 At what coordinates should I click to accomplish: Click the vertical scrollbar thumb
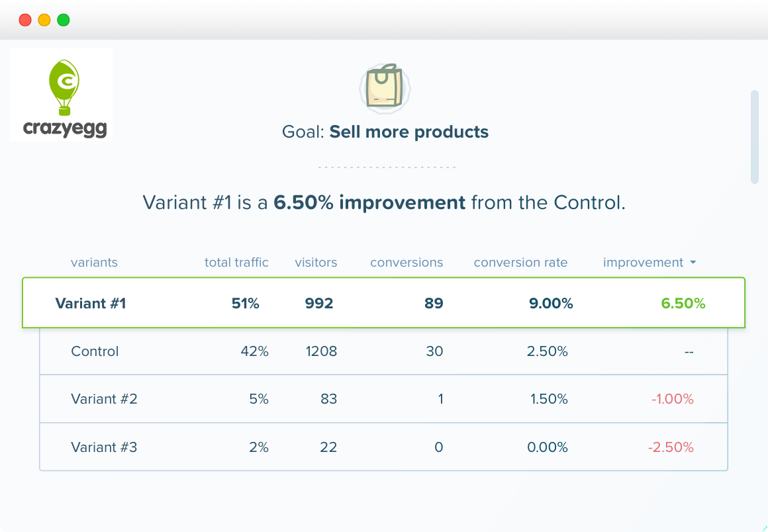coord(754,136)
